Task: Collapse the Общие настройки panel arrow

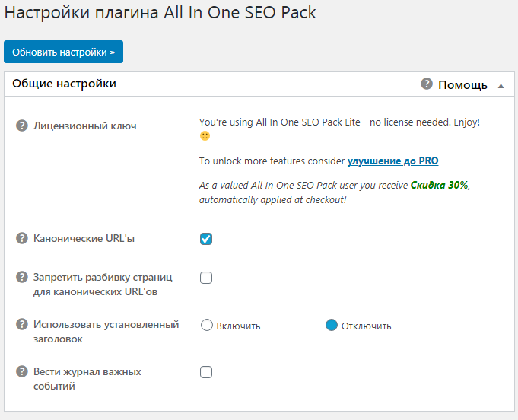Action: [501, 86]
